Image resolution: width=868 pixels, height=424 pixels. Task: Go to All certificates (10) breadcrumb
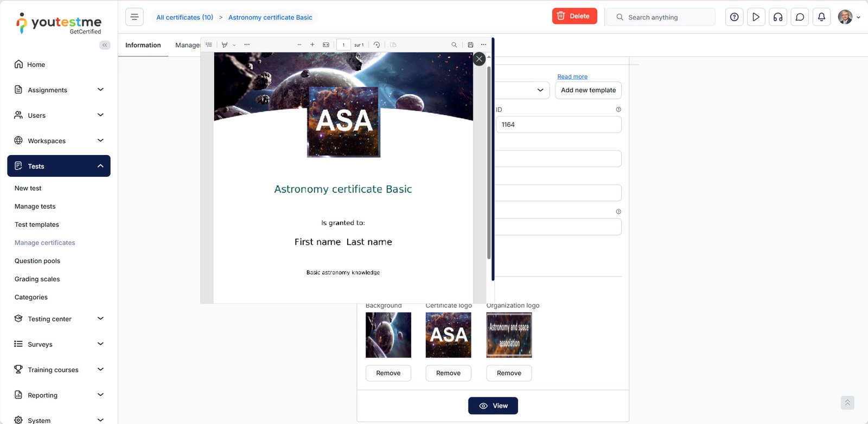pos(185,17)
